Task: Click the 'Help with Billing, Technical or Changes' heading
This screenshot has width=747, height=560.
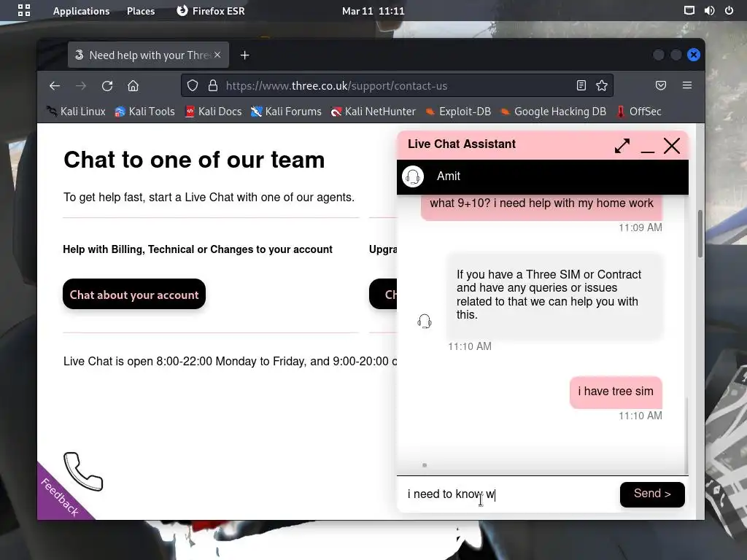Action: pos(198,249)
